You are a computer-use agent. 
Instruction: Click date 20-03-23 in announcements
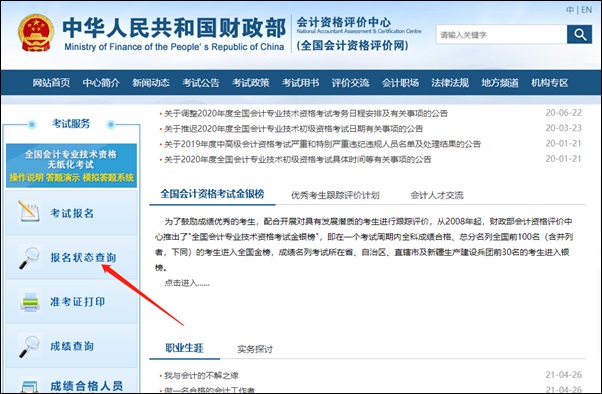pos(563,128)
